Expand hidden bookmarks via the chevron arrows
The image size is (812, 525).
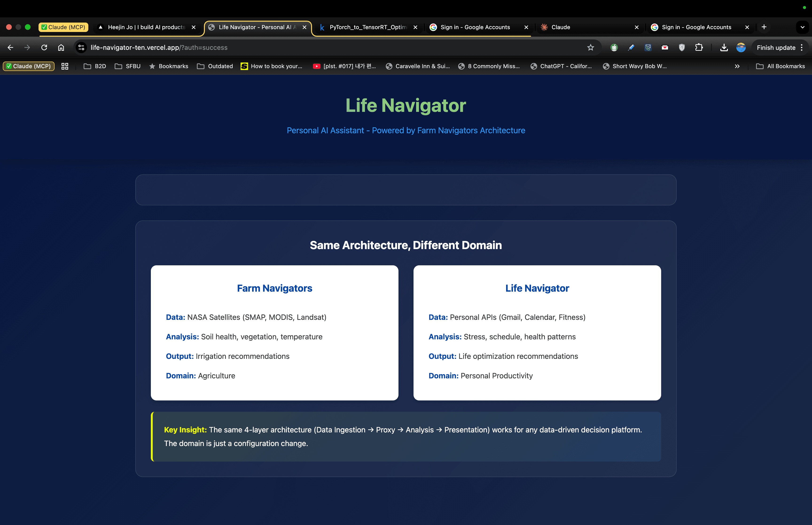pos(737,66)
